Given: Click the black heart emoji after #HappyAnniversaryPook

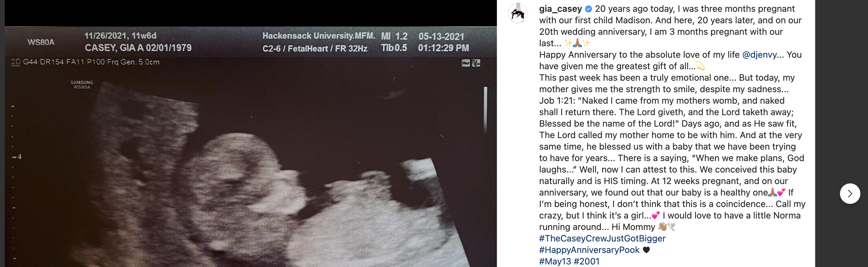Looking at the screenshot, I should [x=646, y=250].
